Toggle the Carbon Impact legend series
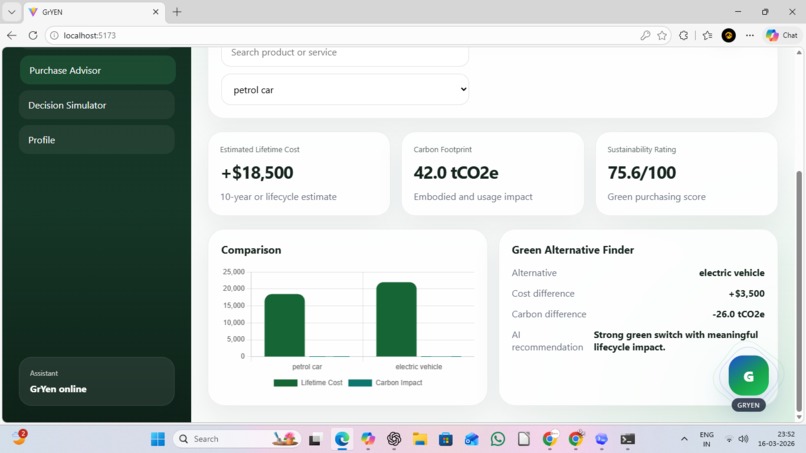806x453 pixels. tap(386, 383)
